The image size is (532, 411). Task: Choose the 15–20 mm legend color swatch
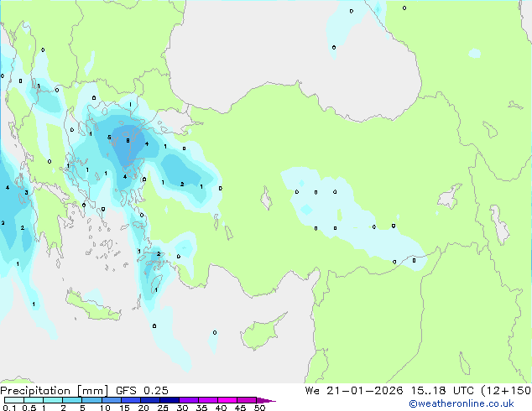pyautogui.click(x=131, y=400)
